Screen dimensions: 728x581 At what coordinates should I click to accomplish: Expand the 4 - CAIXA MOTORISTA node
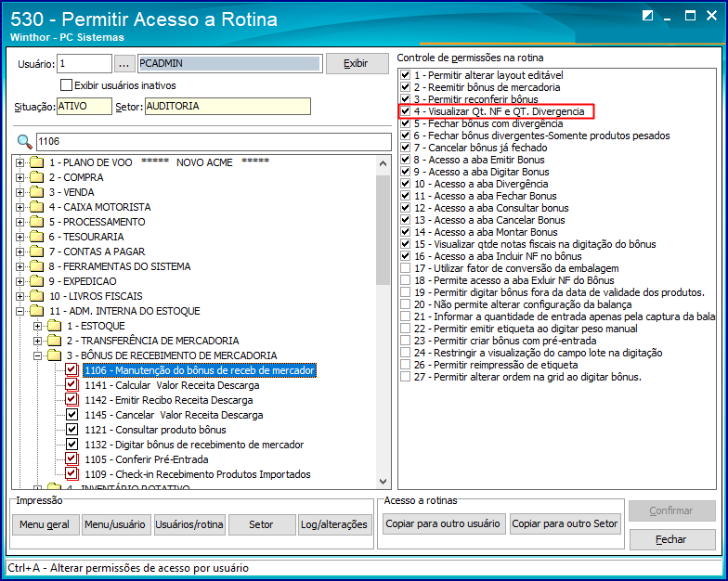coord(20,207)
